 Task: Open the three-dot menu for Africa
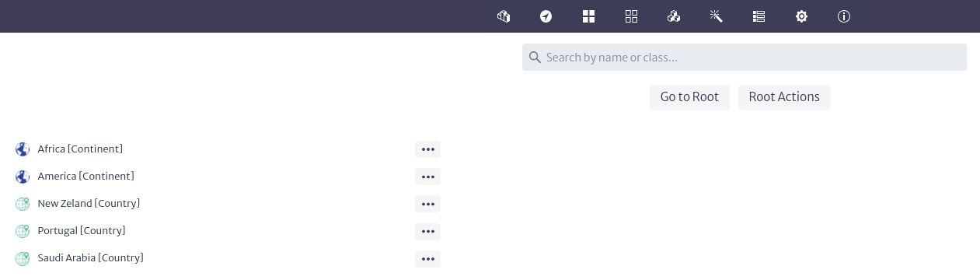tap(427, 149)
